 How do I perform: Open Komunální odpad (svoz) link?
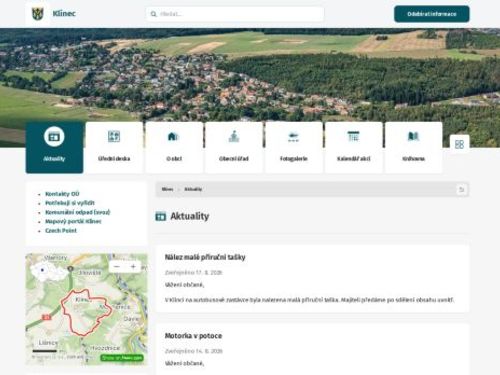point(78,212)
